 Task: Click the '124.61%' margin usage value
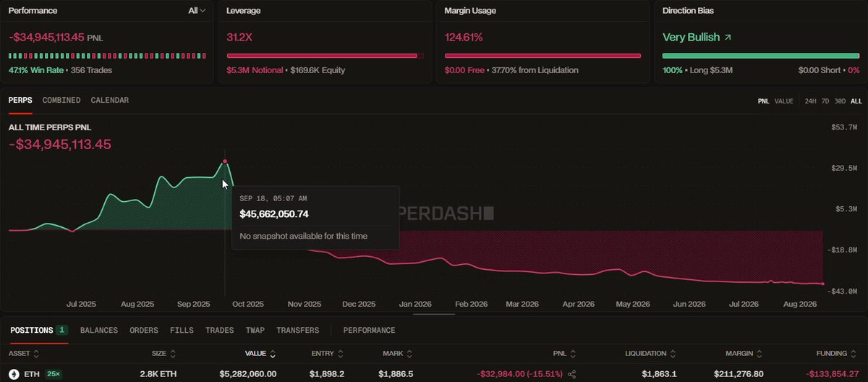465,37
